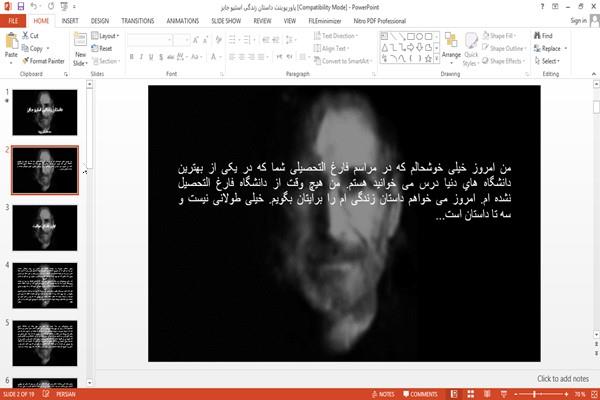The image size is (600, 400).
Task: Switch to the DESIGN tab
Action: [100, 21]
